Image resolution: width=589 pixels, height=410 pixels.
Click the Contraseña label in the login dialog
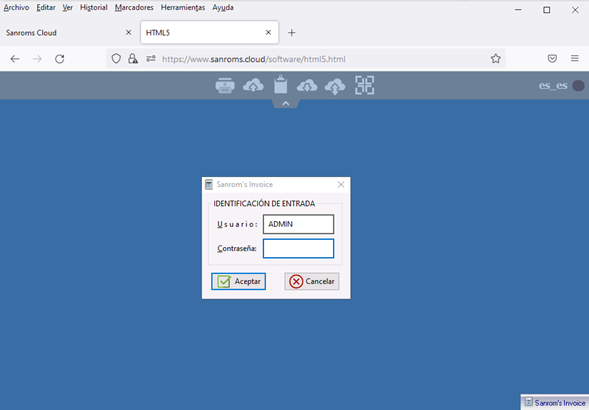pos(237,248)
